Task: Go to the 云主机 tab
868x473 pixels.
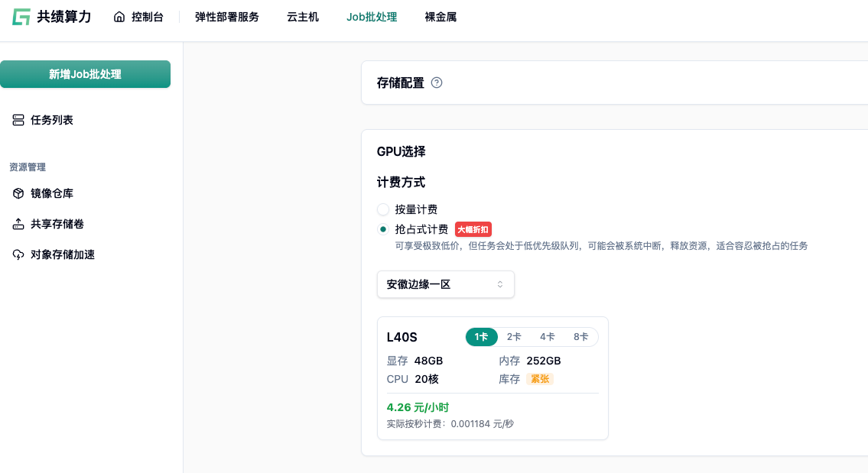Action: (303, 17)
